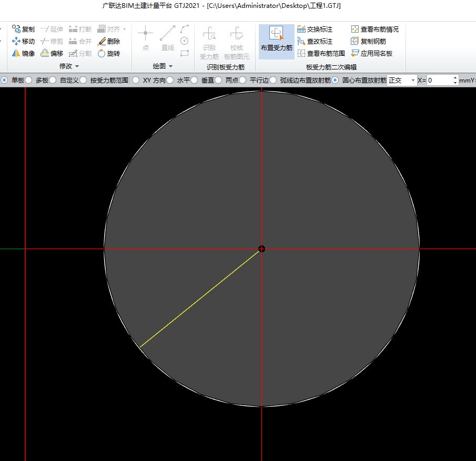Viewport: 476px width, 461px height.
Task: Open 查看布筋情况
Action: tap(374, 29)
